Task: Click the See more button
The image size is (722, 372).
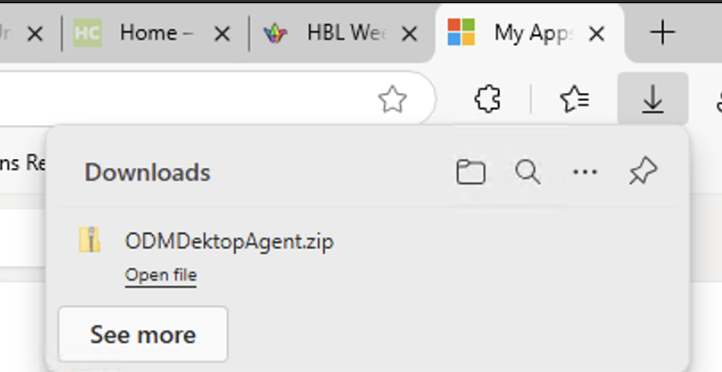Action: pos(143,334)
